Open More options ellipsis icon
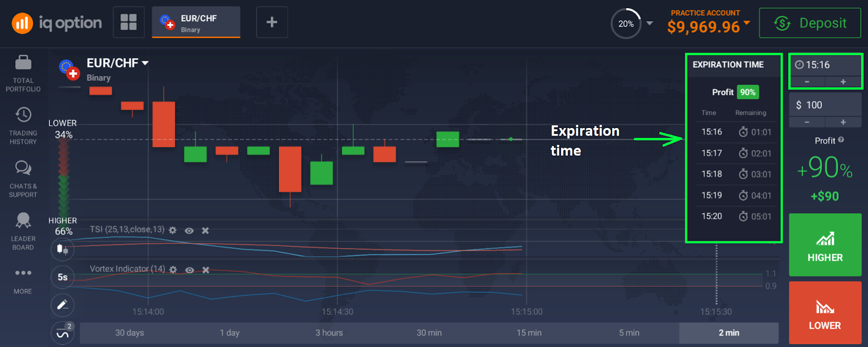868x347 pixels. point(23,273)
